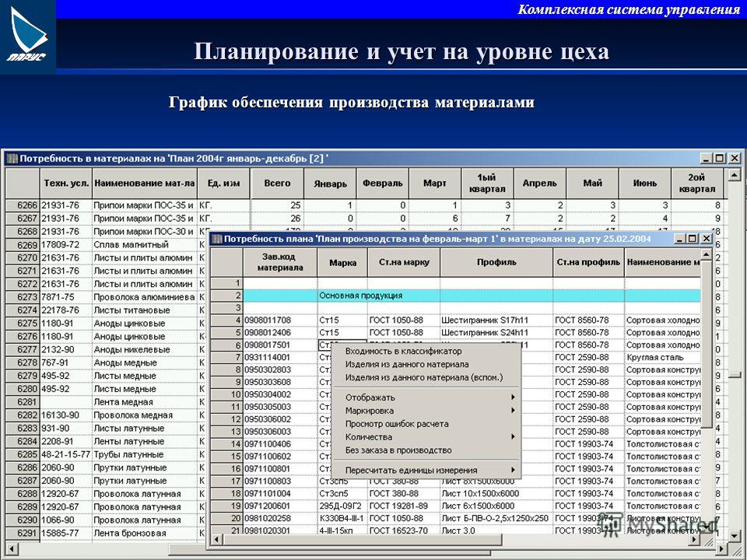Viewport: 747px width, 560px height.
Task: Click up arrow of materials window vertical scrollbar
Action: [734, 175]
